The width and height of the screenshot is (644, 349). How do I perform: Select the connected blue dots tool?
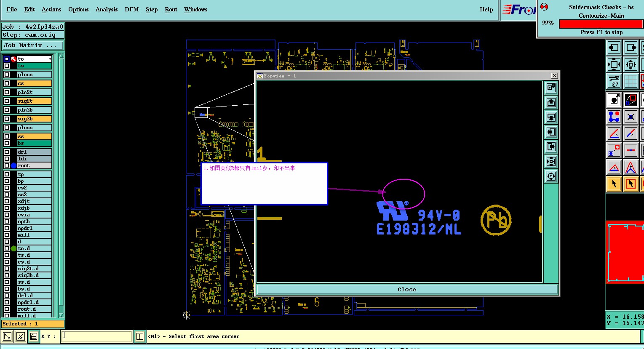tap(614, 117)
